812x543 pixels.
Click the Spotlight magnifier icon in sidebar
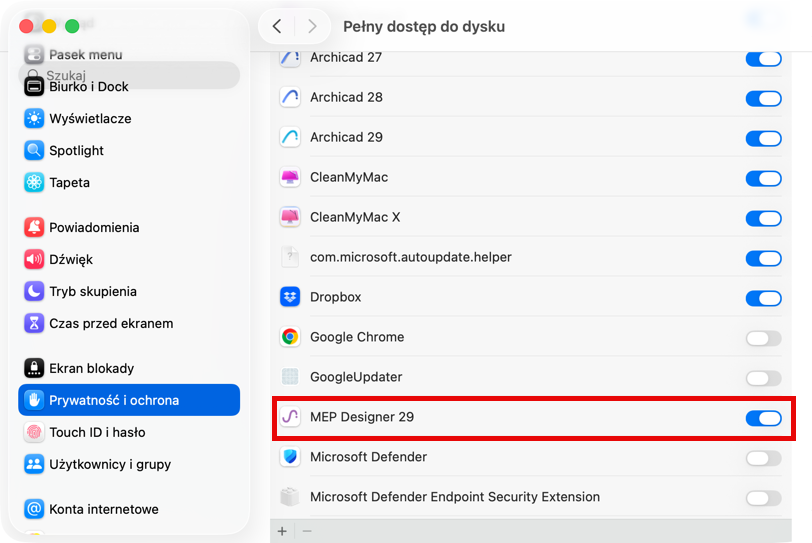[x=34, y=151]
